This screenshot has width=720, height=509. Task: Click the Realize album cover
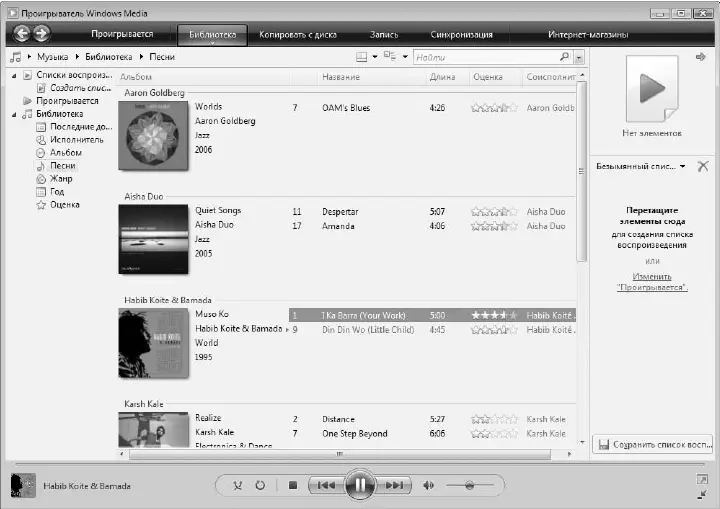tap(153, 430)
